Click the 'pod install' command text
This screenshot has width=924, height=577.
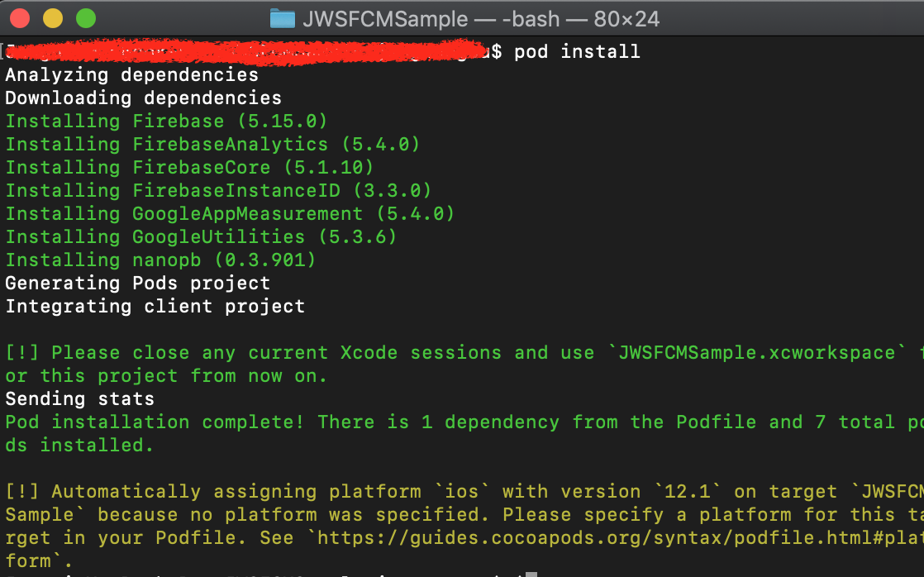tap(577, 52)
